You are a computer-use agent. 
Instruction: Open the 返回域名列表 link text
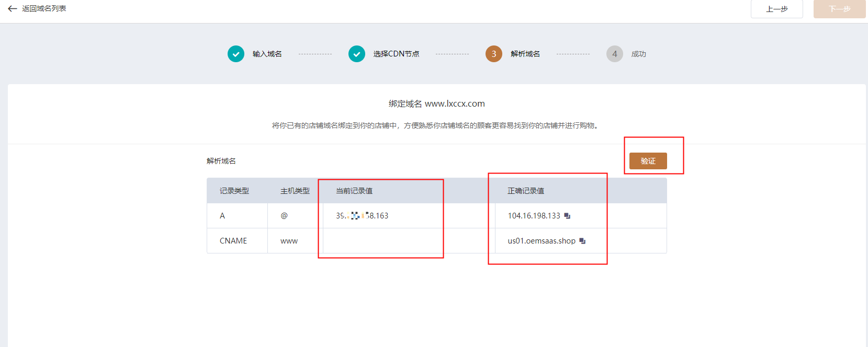tap(44, 9)
